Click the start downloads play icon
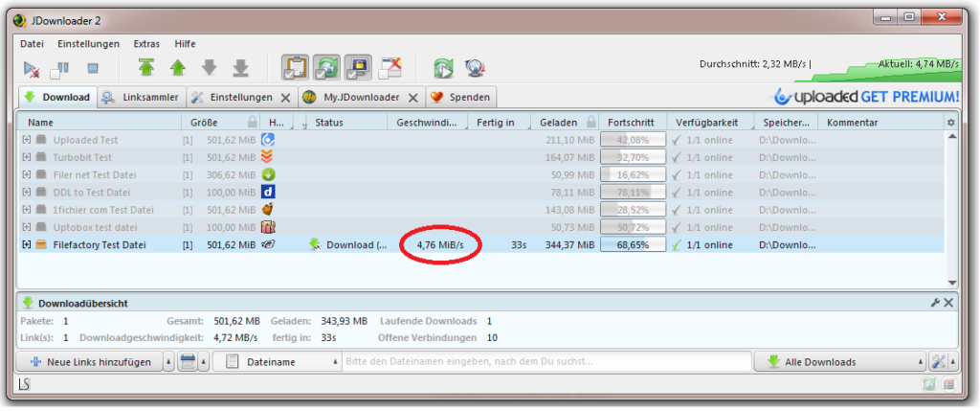Screen dimensions: 980x411 pyautogui.click(x=30, y=68)
